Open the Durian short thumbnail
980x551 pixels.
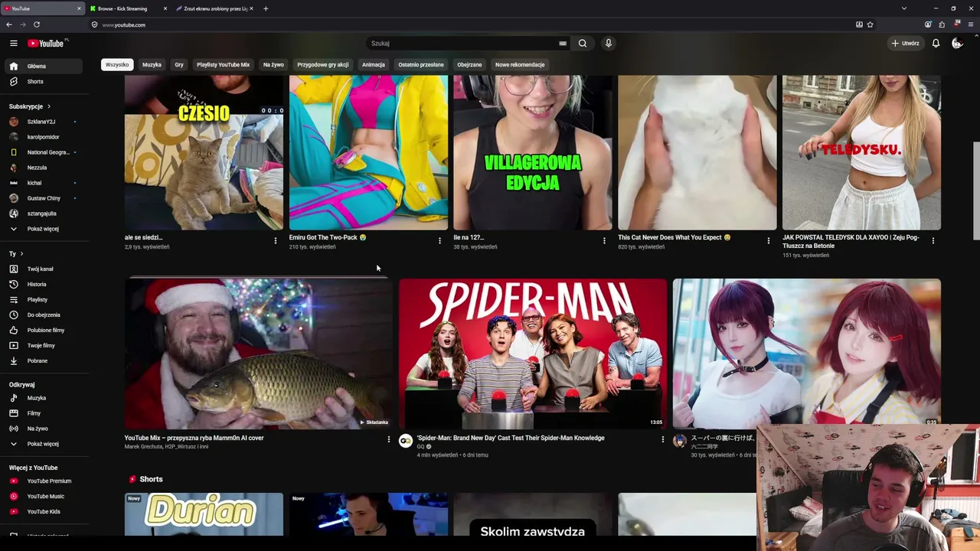204,514
